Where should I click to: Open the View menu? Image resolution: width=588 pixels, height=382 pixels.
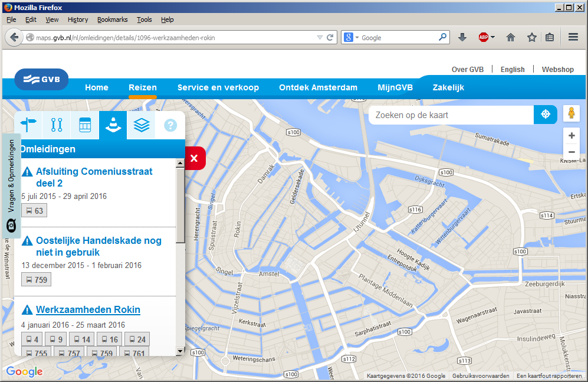[x=52, y=19]
